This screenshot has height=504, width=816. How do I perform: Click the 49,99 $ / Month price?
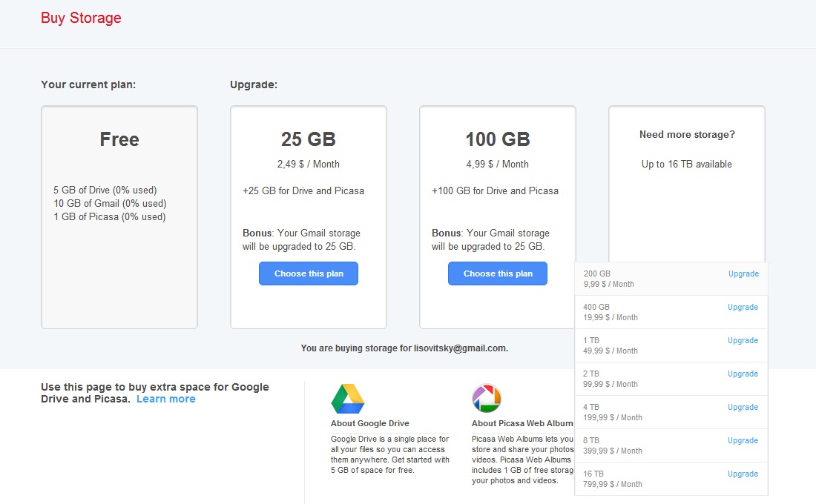click(x=611, y=351)
